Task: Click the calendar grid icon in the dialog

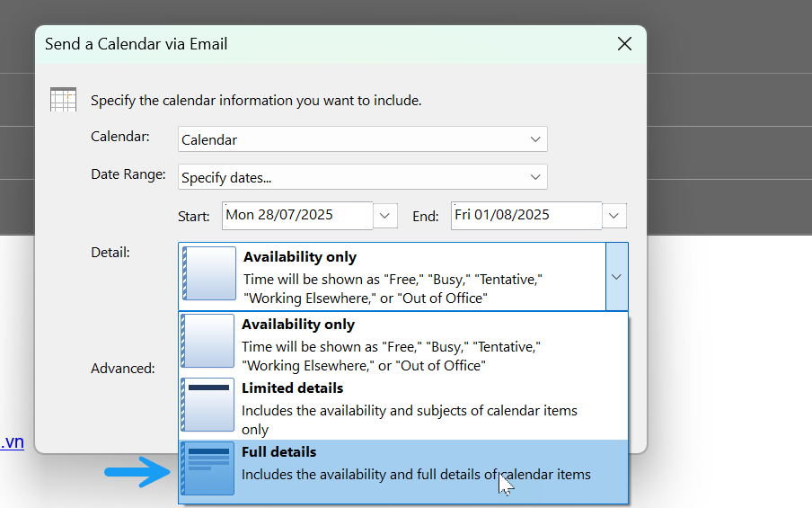Action: (63, 100)
